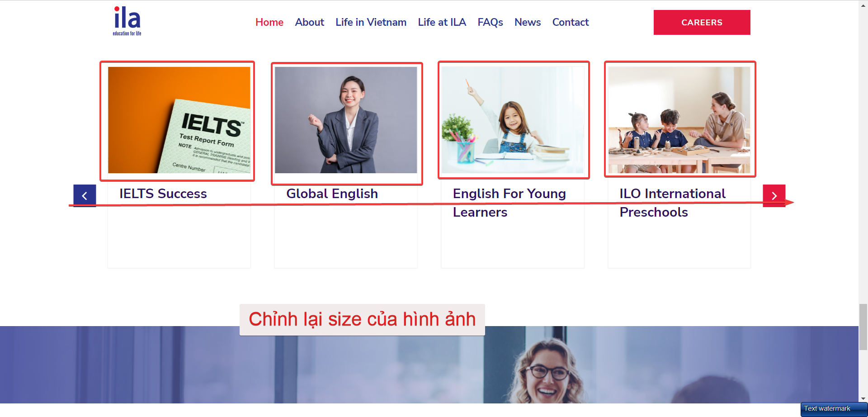Screen dimensions: 868x417
Task: Open the Global English woman image
Action: [346, 120]
